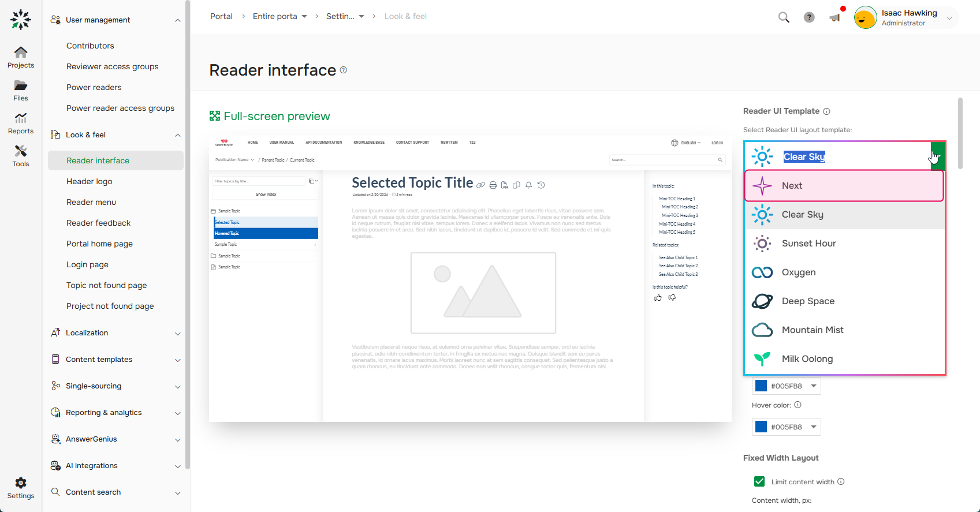Click the print icon beside topic title
The image size is (980, 512).
493,185
